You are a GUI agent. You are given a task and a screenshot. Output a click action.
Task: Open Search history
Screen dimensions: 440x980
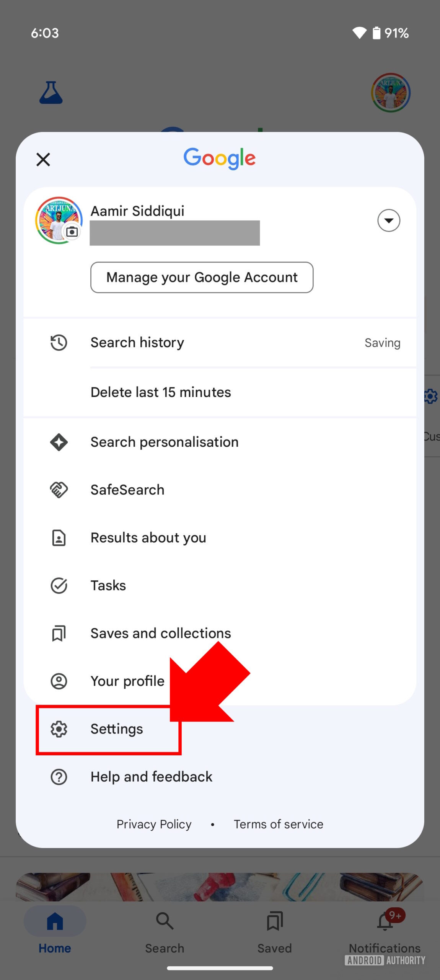137,343
